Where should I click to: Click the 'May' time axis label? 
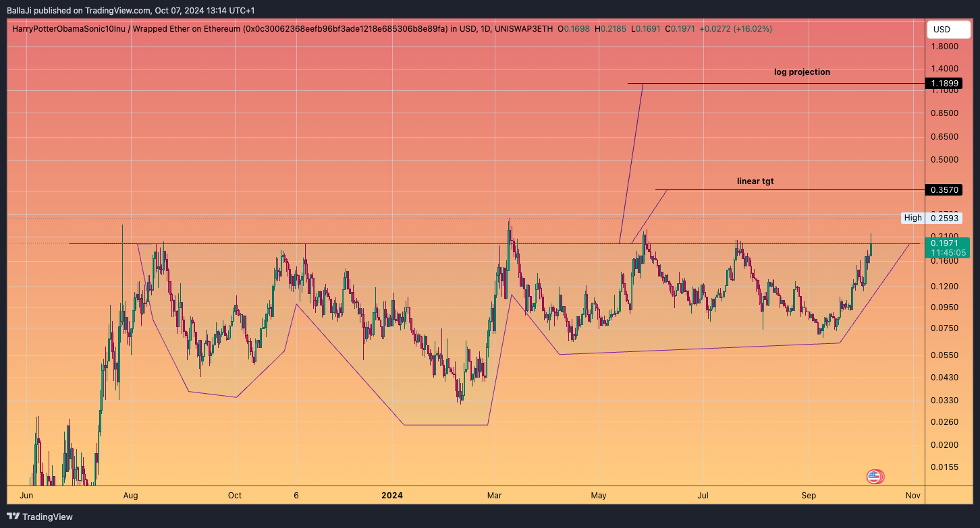[599, 496]
